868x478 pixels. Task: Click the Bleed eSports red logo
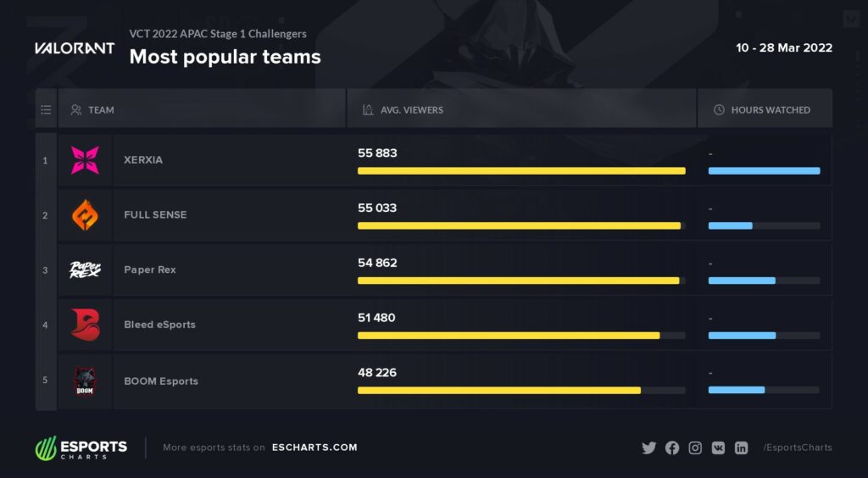coord(86,325)
